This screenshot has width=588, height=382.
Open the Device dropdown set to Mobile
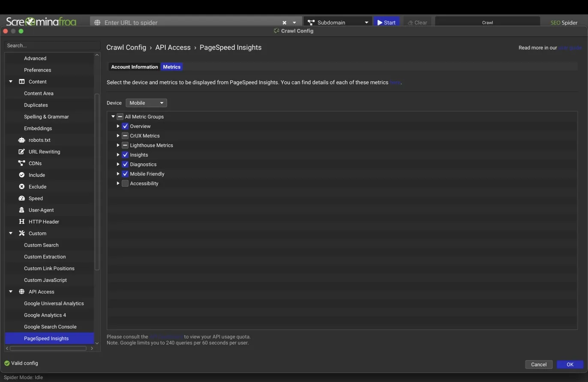point(146,103)
